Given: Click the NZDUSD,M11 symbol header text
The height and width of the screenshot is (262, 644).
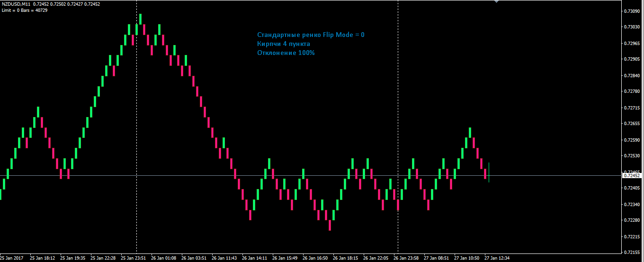Looking at the screenshot, I should 17,4.
